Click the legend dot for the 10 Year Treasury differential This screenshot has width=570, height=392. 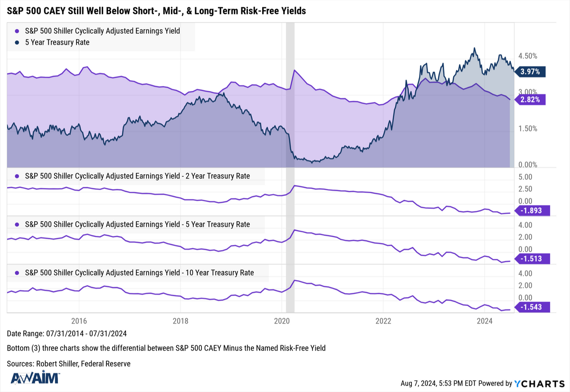click(x=17, y=273)
